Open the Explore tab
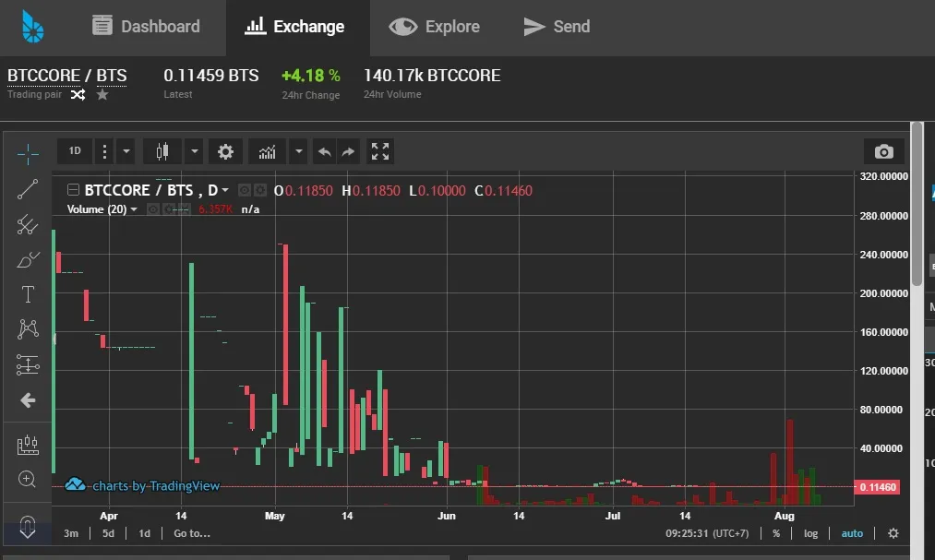 (434, 27)
